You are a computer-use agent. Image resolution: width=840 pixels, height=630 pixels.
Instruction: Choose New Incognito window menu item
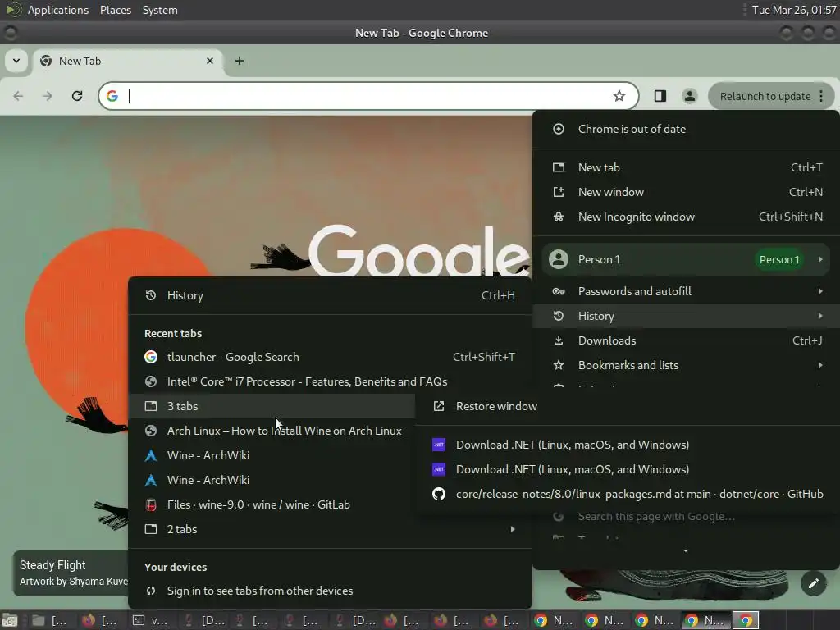click(686, 217)
